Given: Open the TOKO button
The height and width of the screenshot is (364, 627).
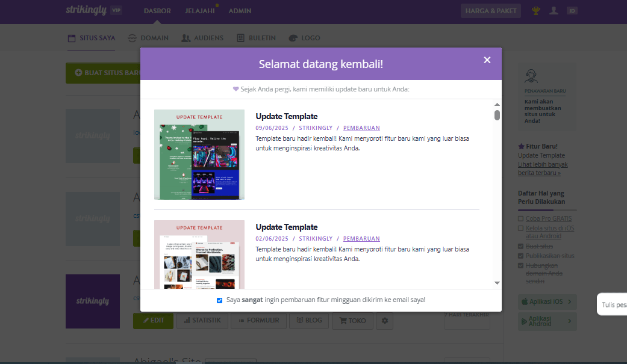Looking at the screenshot, I should [353, 321].
